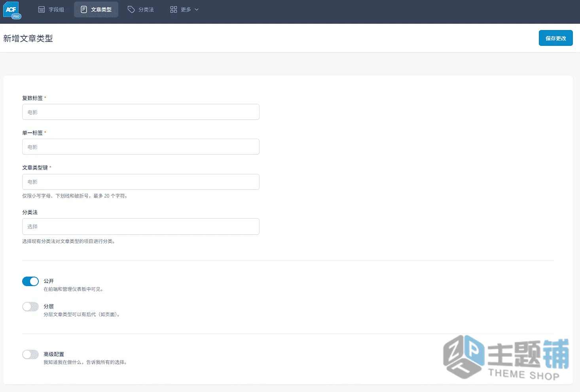Click the 分类法 tag icon

coord(131,9)
